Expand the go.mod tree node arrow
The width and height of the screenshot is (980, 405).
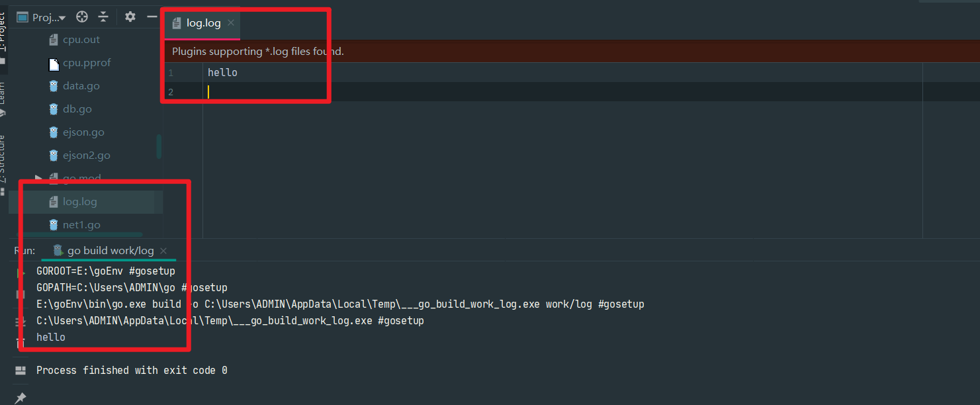point(38,179)
